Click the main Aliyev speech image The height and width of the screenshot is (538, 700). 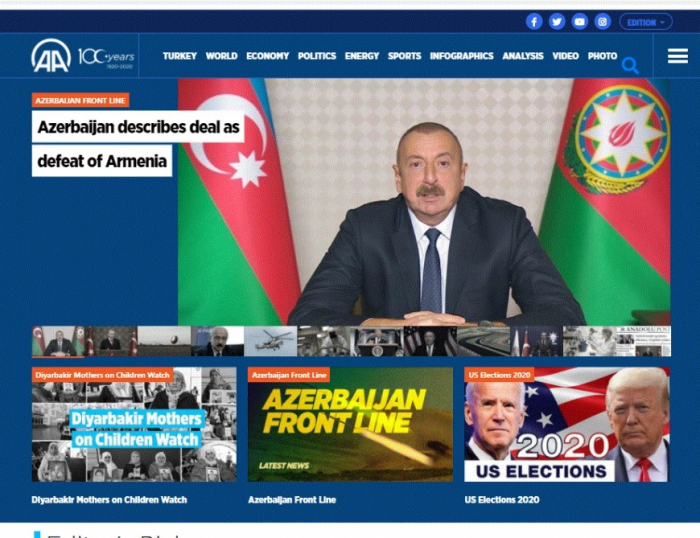click(x=424, y=202)
